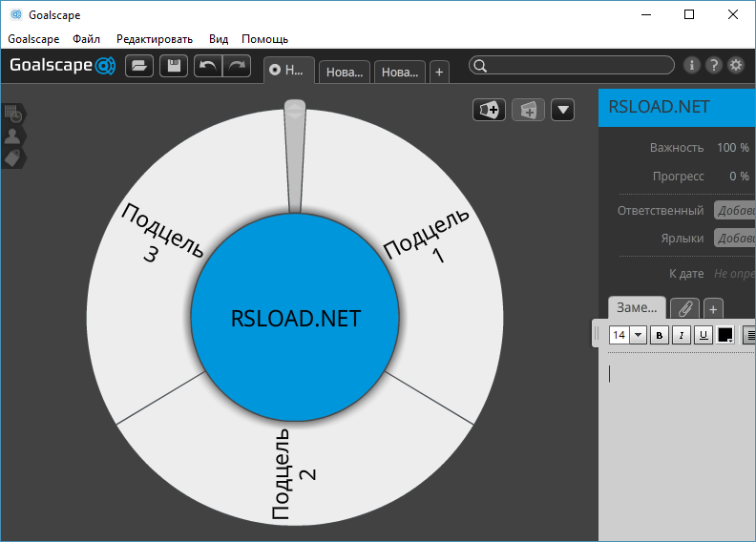The height and width of the screenshot is (542, 756).
Task: Toggle bold text formatting
Action: pyautogui.click(x=659, y=335)
